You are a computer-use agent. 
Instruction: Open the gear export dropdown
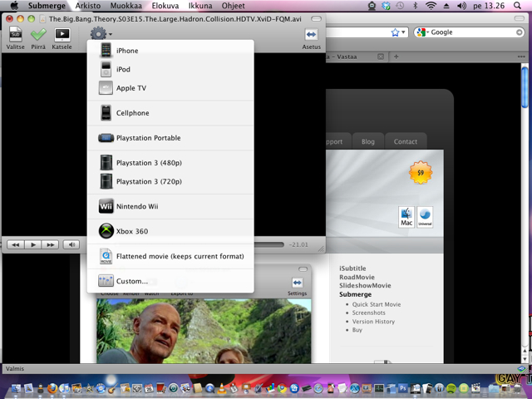101,33
